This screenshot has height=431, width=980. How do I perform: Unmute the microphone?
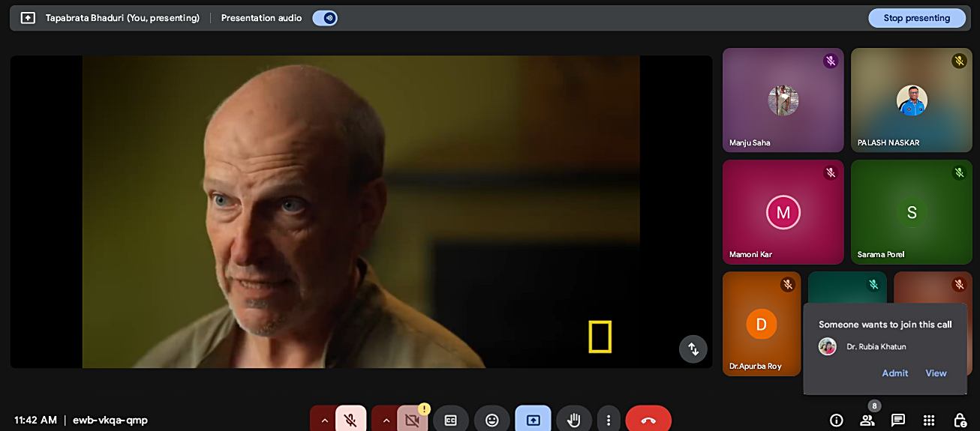click(x=350, y=421)
